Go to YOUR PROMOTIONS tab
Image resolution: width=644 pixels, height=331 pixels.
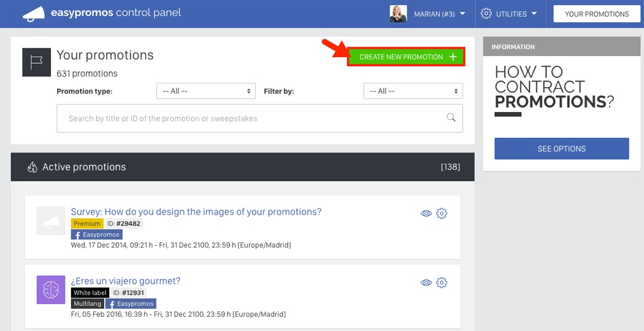597,14
